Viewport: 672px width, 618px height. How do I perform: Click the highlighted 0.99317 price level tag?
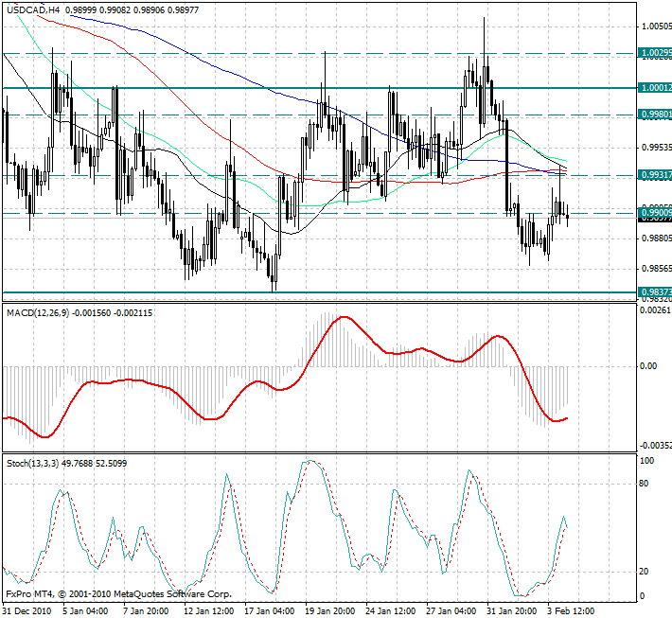coord(655,175)
